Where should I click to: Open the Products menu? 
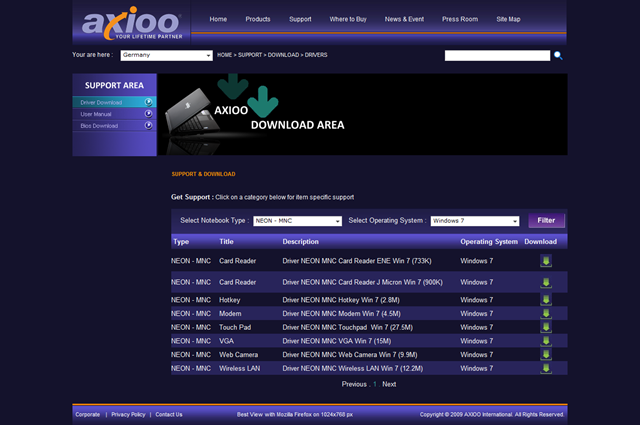[258, 19]
